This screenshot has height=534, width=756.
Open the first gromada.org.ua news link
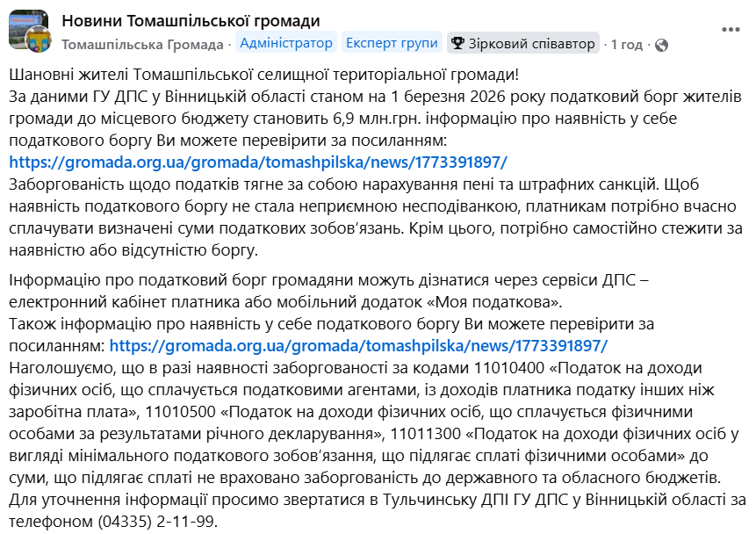click(x=258, y=162)
